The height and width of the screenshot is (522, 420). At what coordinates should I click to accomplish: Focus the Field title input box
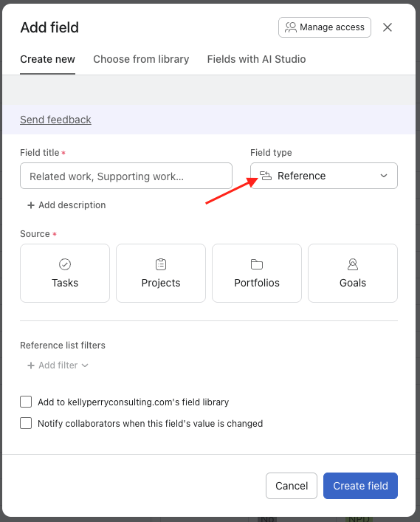coord(126,176)
